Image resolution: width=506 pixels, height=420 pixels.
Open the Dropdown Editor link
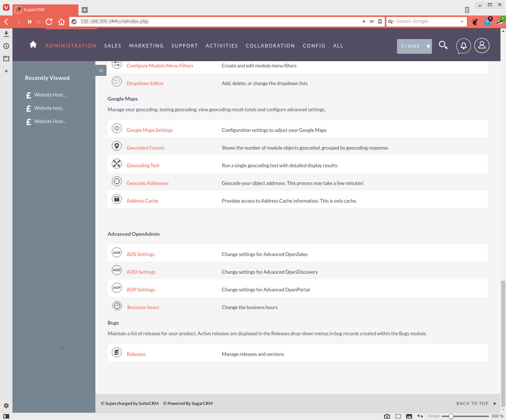coord(145,83)
